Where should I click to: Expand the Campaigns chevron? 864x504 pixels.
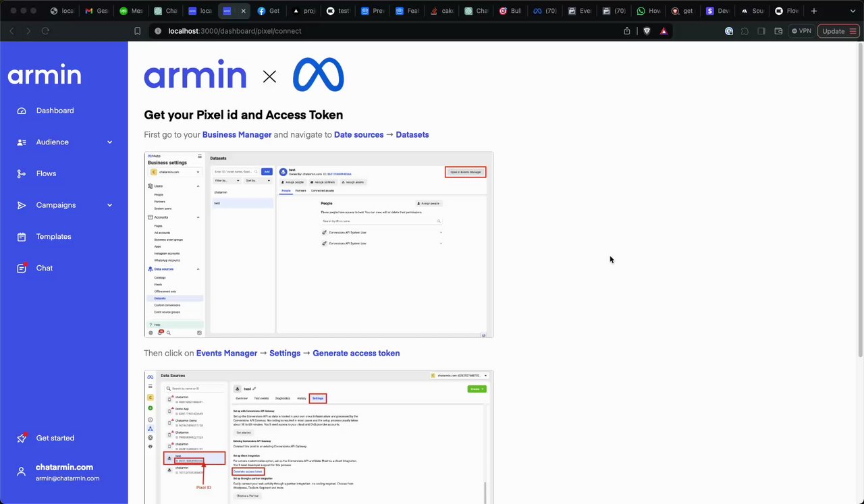point(109,205)
